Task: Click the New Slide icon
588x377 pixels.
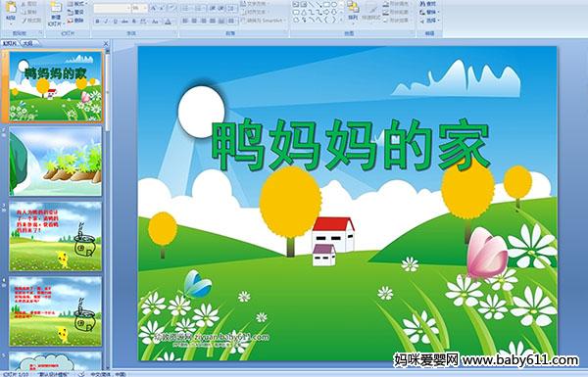Action: click(x=56, y=8)
